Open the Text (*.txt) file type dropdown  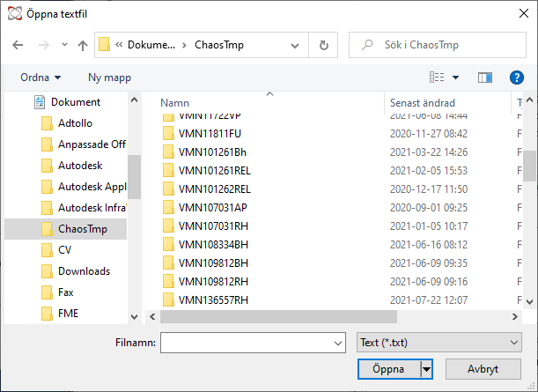(439, 342)
